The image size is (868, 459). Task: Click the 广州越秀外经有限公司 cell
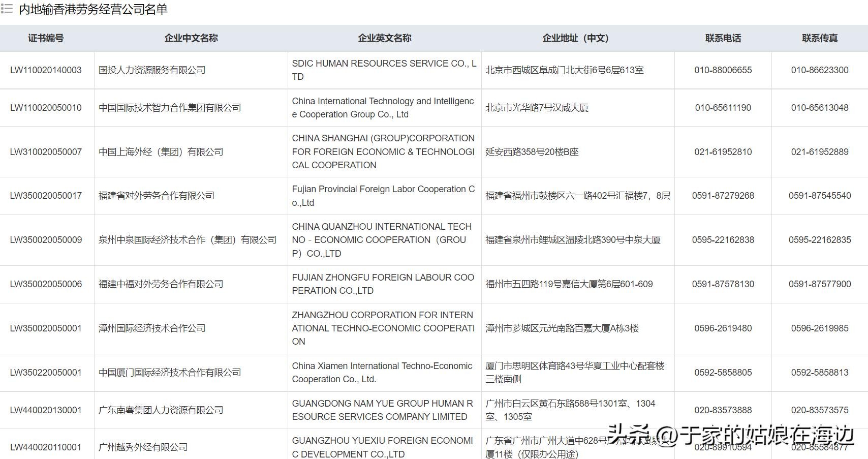[143, 447]
